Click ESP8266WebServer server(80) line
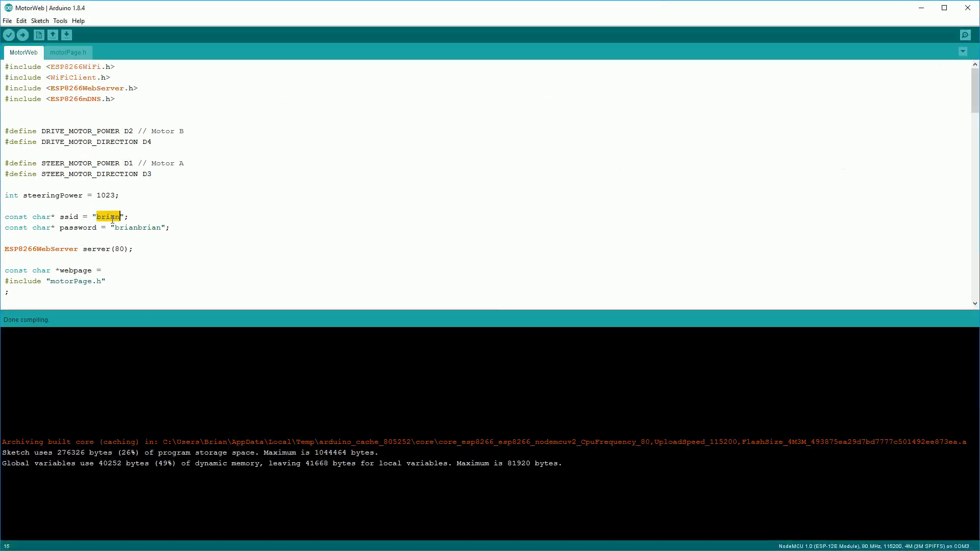 tap(68, 249)
